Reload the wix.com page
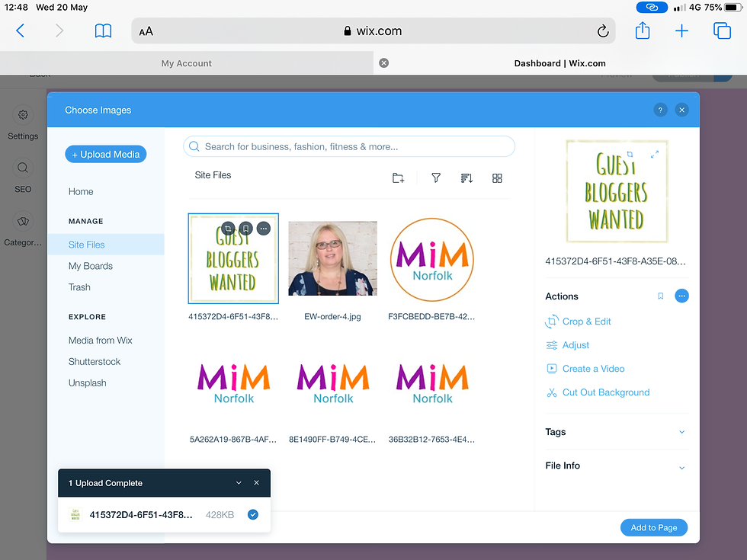 tap(603, 31)
